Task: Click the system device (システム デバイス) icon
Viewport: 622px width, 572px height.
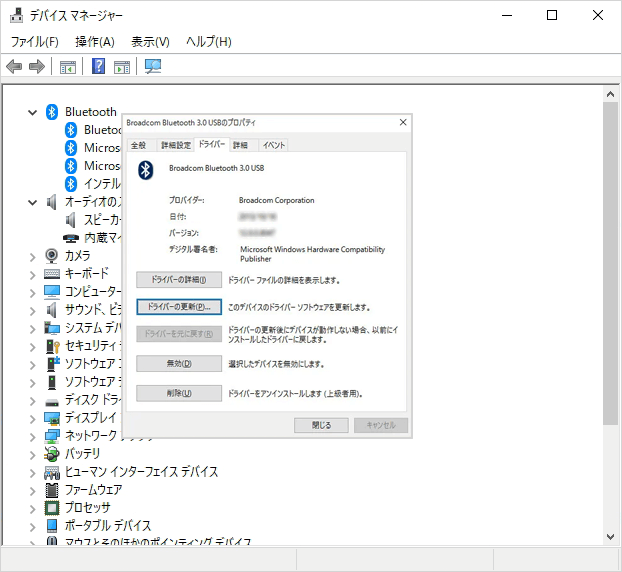Action: (x=52, y=328)
